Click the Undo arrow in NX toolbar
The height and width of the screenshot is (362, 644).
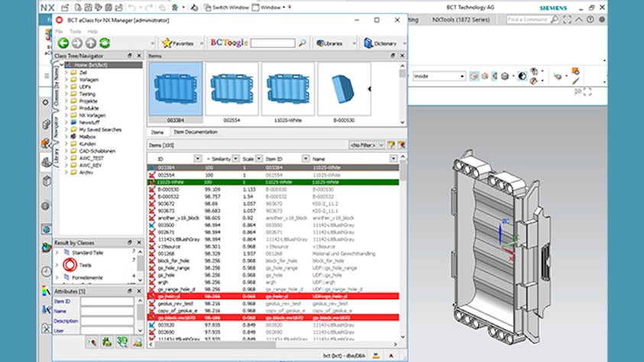tap(132, 8)
